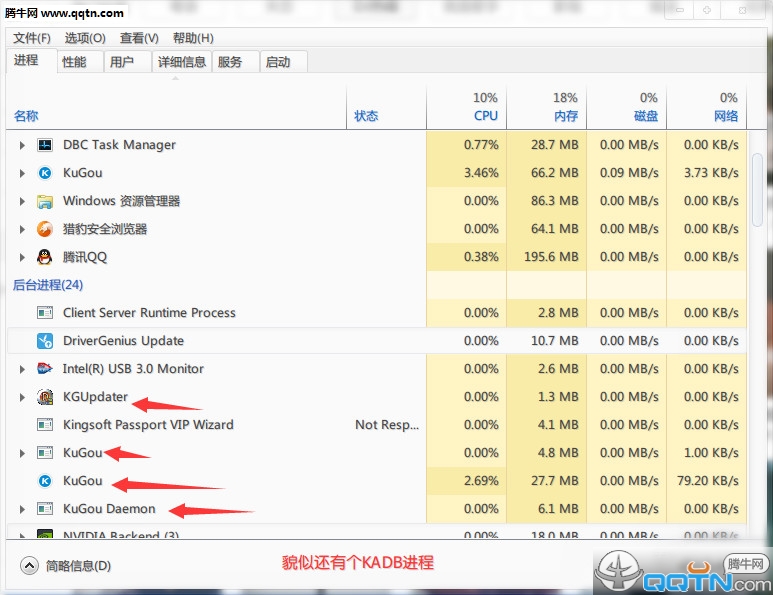Click the Intel(R) USB 3.0 Monitor icon
Viewport: 773px width, 595px height.
[45, 369]
